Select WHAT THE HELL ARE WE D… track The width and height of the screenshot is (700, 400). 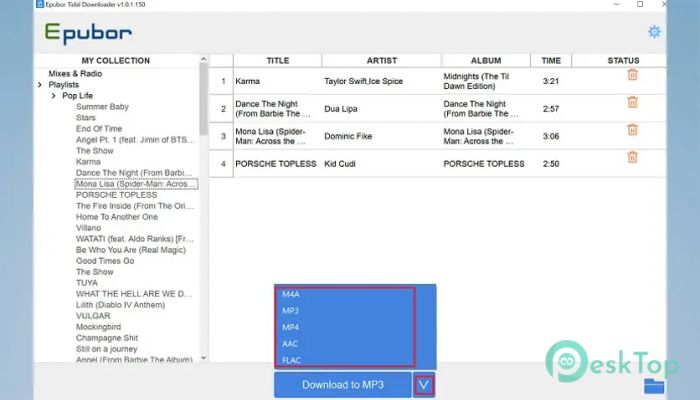133,294
